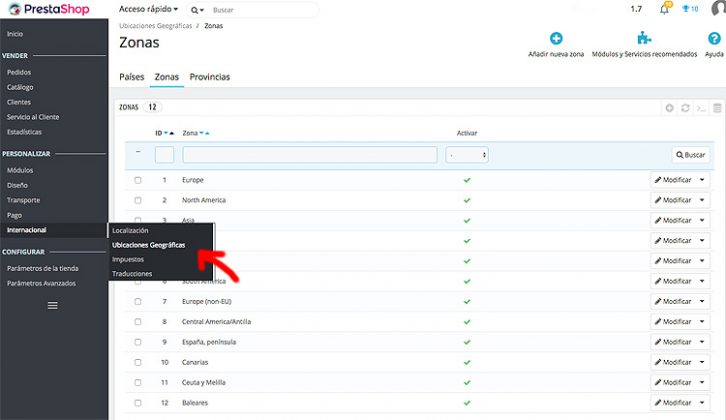The width and height of the screenshot is (726, 420).
Task: Click the Añadir nueva zona plus icon
Action: click(555, 39)
